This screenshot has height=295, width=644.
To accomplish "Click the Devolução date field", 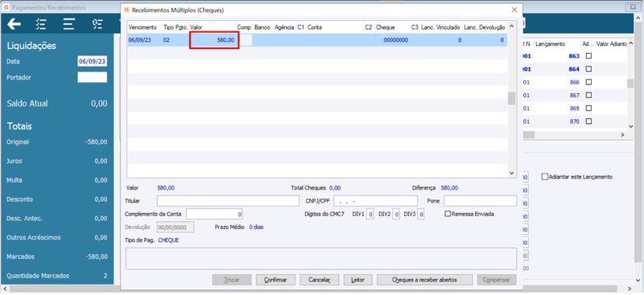I will pos(175,227).
